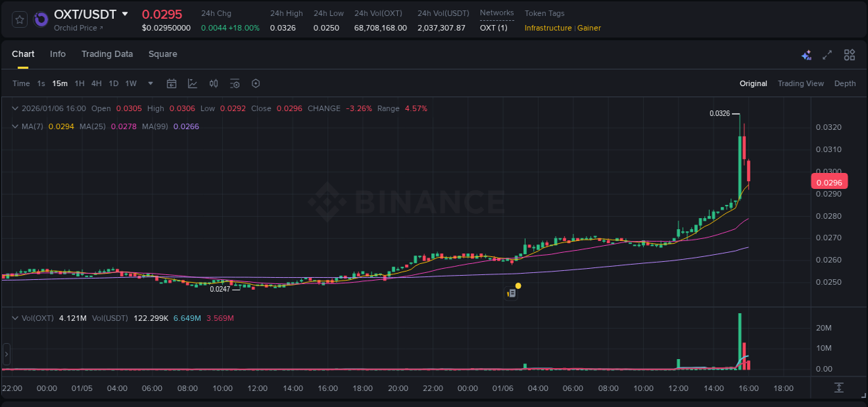
Task: Select the chart style icon
Action: (x=192, y=83)
